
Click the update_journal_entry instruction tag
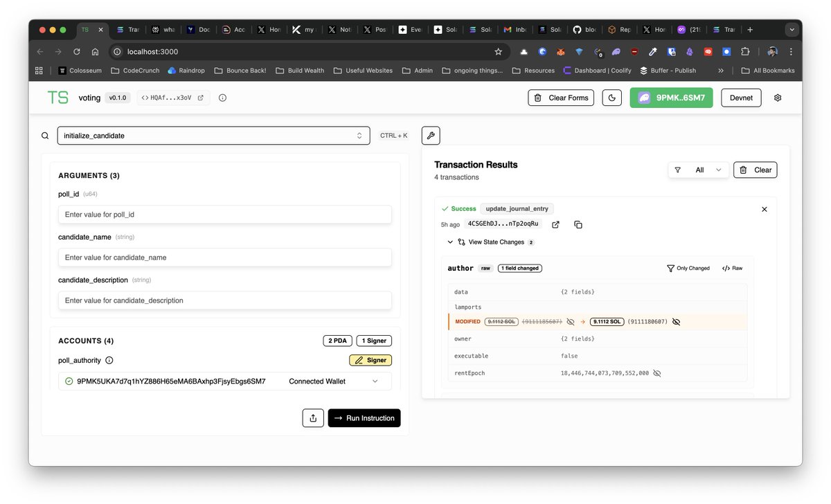(517, 208)
